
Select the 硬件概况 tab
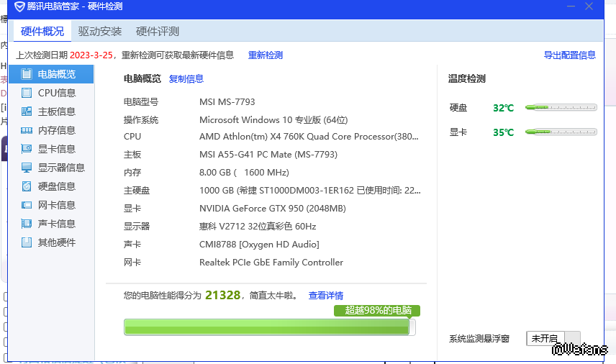[x=42, y=31]
